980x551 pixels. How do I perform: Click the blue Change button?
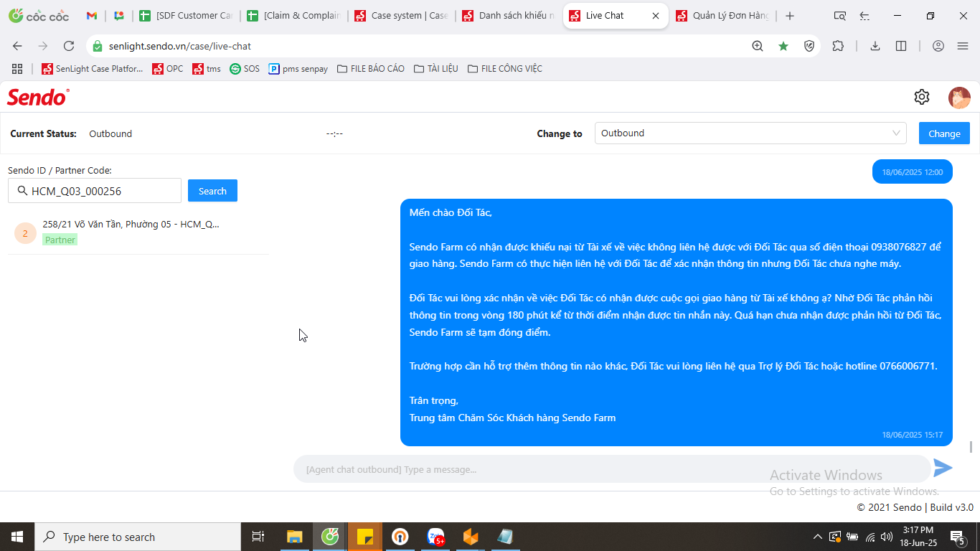click(944, 133)
